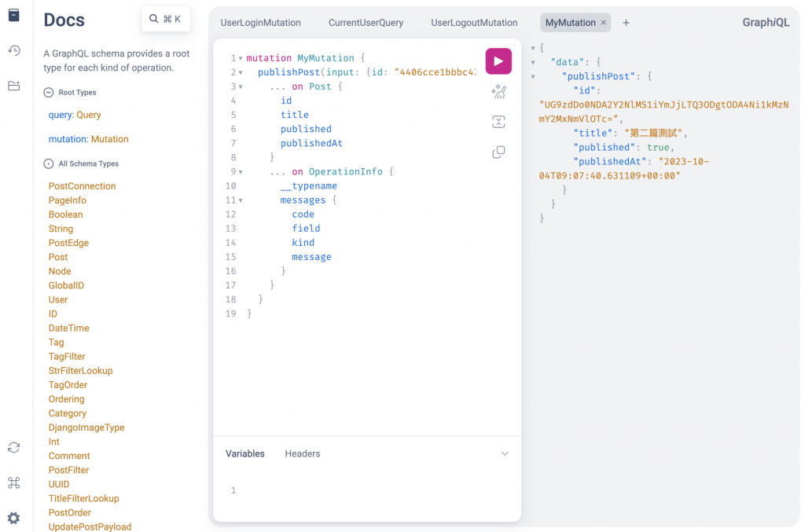The image size is (805, 532).
Task: Open the settings gear icon
Action: point(14,518)
